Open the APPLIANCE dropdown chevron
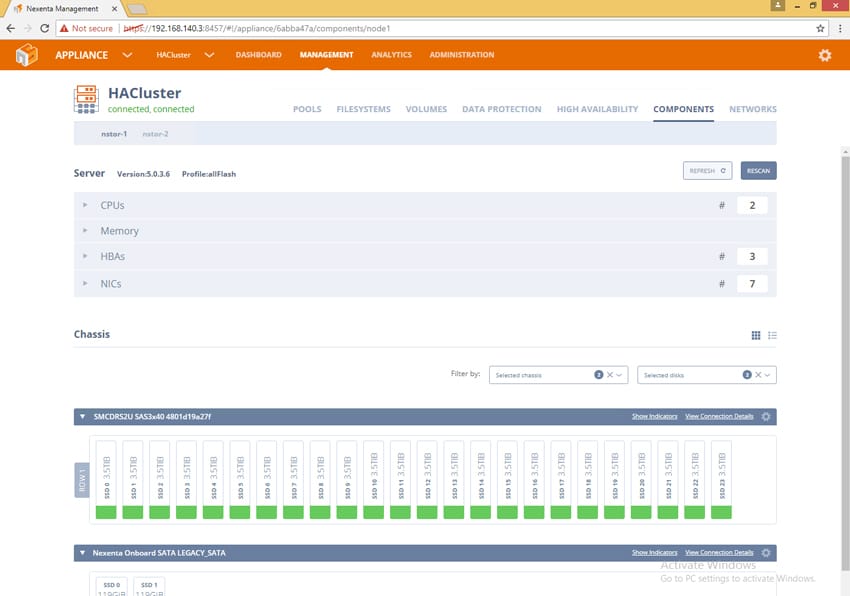 pyautogui.click(x=127, y=55)
